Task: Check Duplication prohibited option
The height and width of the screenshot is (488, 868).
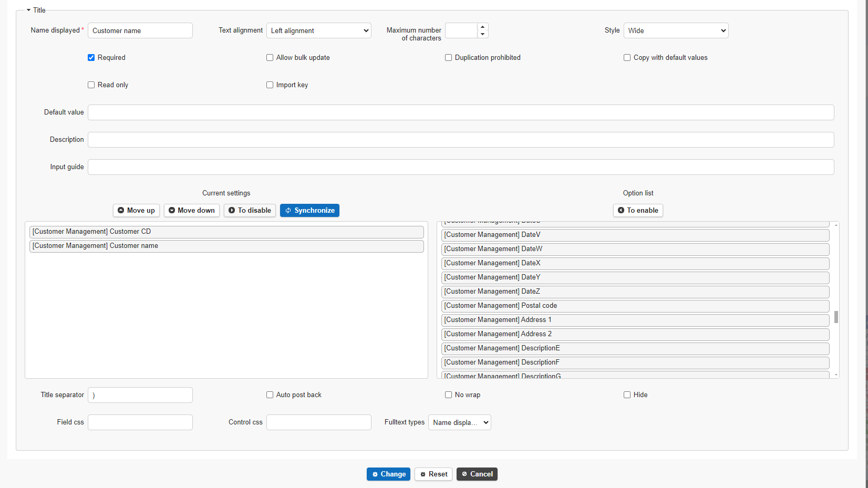Action: (448, 58)
